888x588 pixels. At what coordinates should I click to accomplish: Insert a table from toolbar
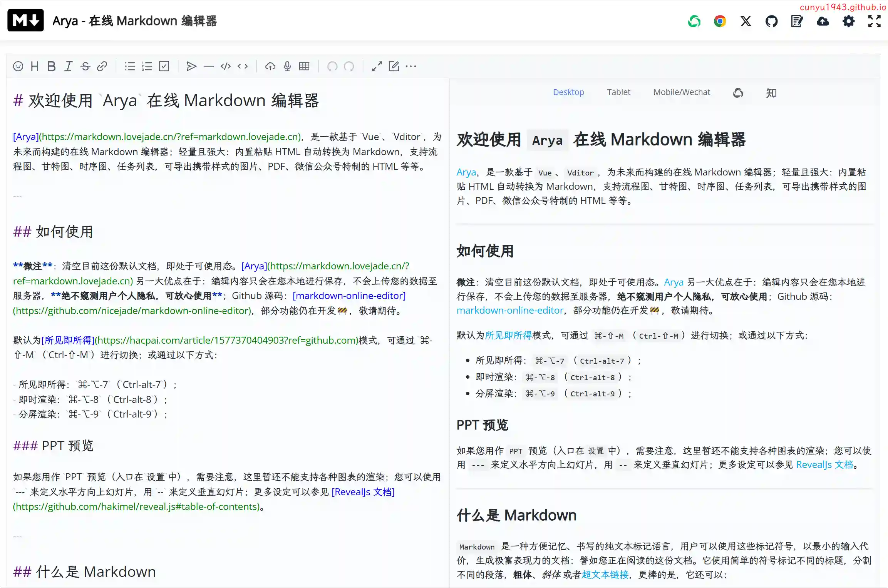(x=304, y=66)
